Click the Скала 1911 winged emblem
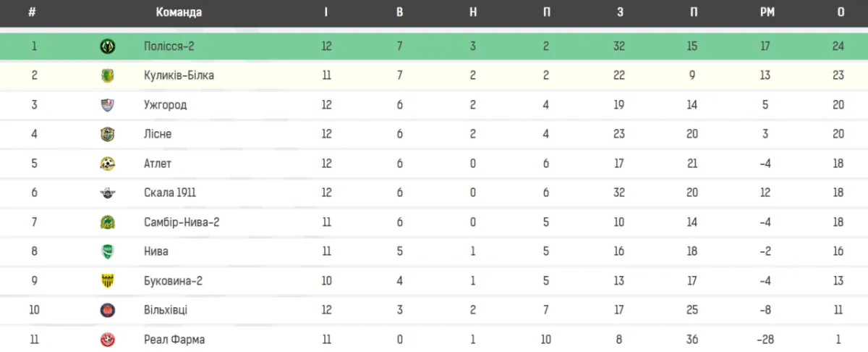Image resolution: width=868 pixels, height=352 pixels. coord(107,193)
